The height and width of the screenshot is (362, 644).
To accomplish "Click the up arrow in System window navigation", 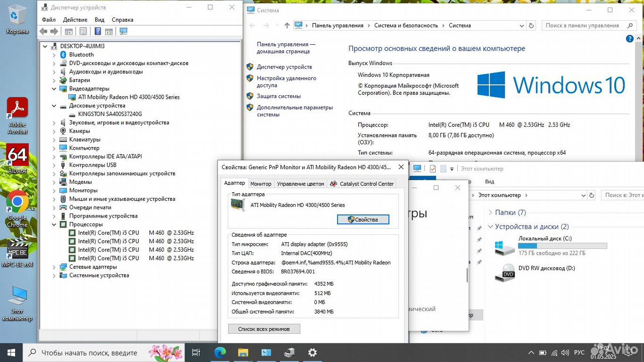I will click(287, 25).
